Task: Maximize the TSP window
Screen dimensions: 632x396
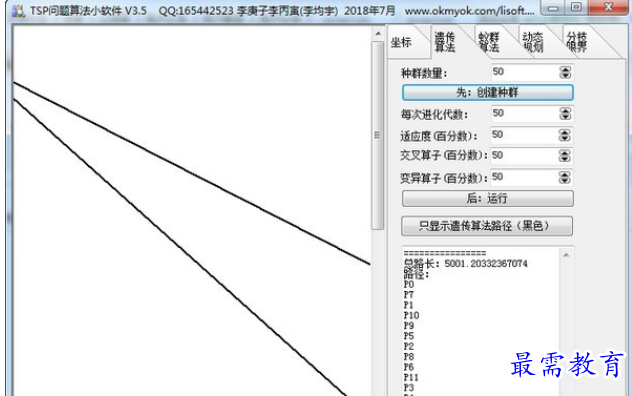Action: click(x=576, y=7)
